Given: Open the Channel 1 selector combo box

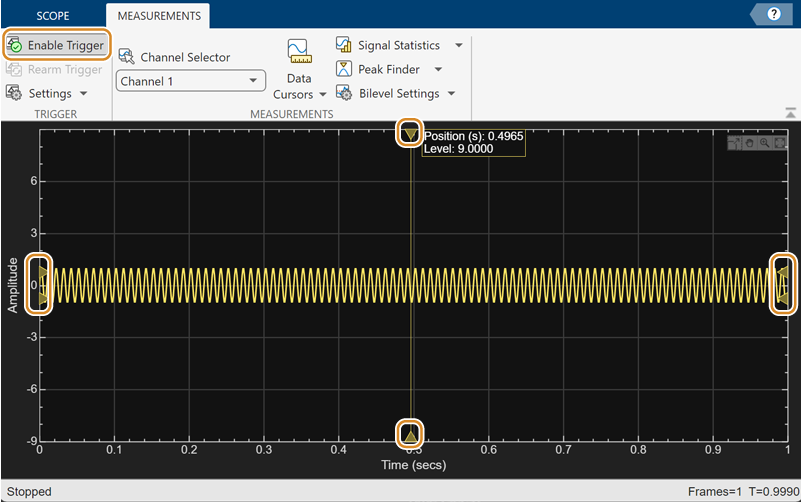Looking at the screenshot, I should tap(190, 81).
